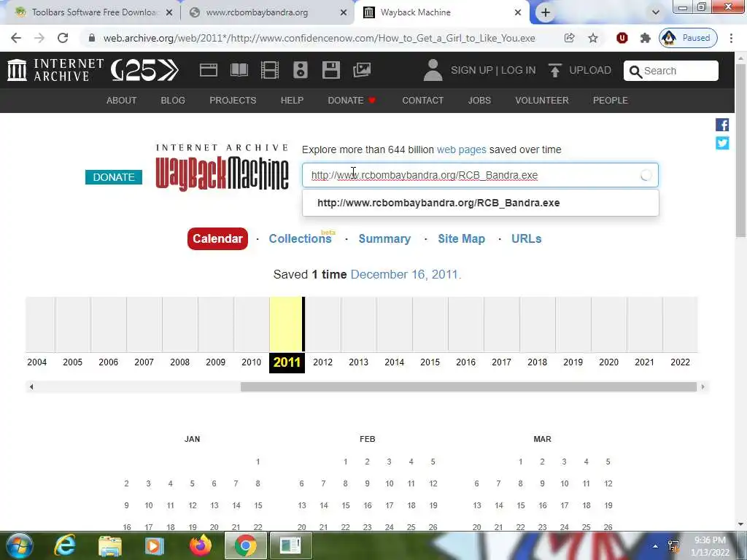Viewport: 747px width, 560px height.
Task: Open Internet Explorer from the taskbar
Action: pyautogui.click(x=65, y=545)
